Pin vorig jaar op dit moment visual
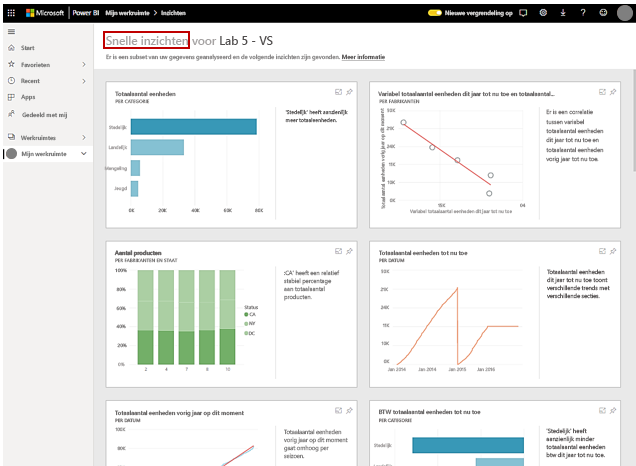The width and height of the screenshot is (636, 466). (349, 410)
